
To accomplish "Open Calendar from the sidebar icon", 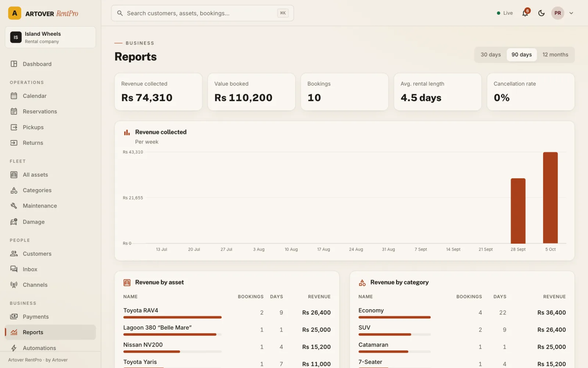I will 14,96.
